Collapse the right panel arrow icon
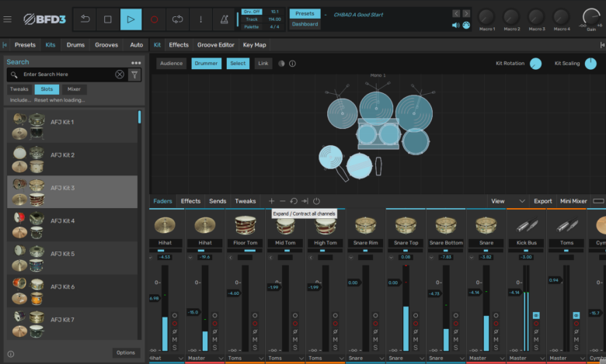 coord(602,45)
